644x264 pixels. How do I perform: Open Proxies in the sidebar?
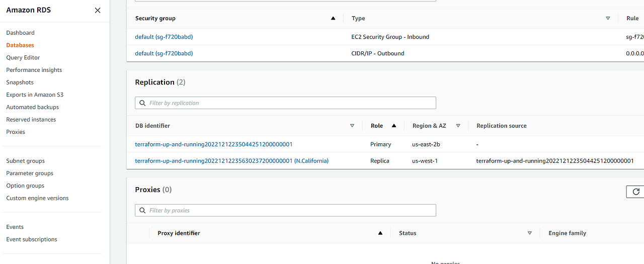coord(16,132)
